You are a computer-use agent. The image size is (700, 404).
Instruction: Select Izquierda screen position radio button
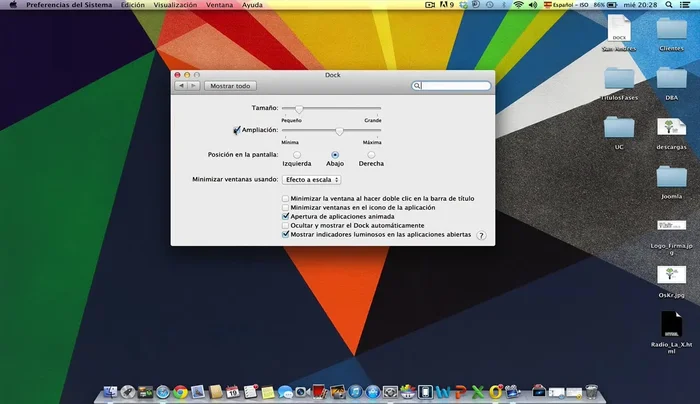(297, 155)
